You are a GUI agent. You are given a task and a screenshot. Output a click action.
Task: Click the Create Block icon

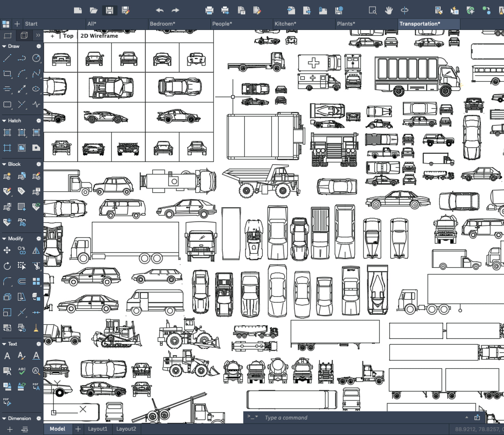[x=7, y=176]
